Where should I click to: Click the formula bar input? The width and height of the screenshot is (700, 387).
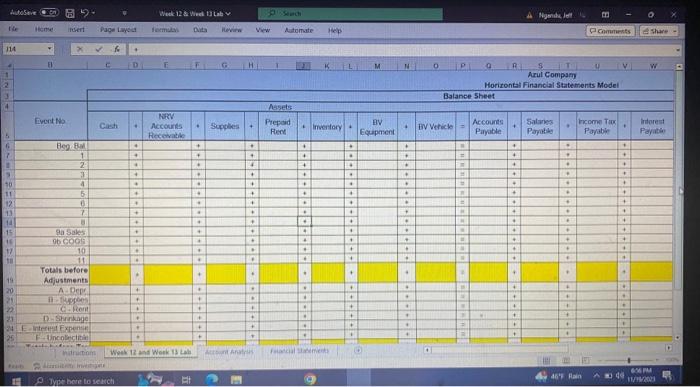402,50
